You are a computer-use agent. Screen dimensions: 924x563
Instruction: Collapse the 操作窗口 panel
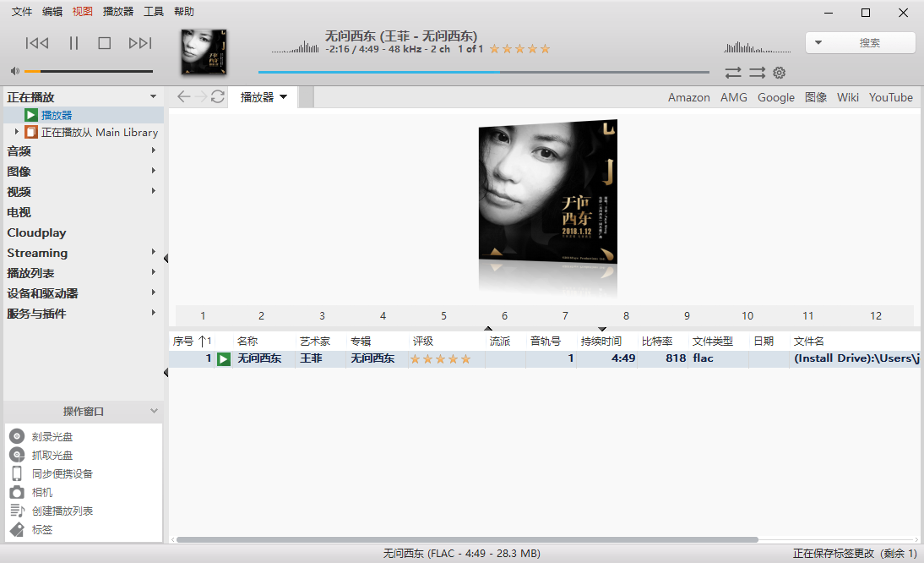[154, 411]
